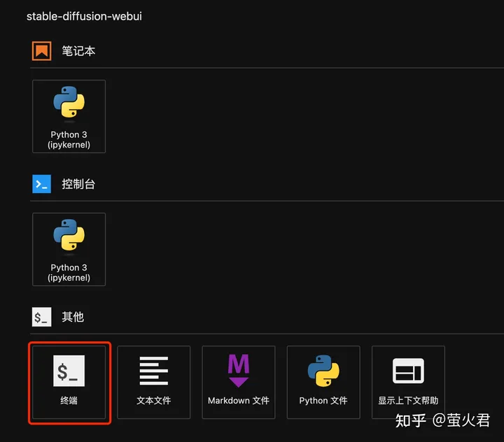
Task: Click the 其他 section heading text
Action: 73,317
